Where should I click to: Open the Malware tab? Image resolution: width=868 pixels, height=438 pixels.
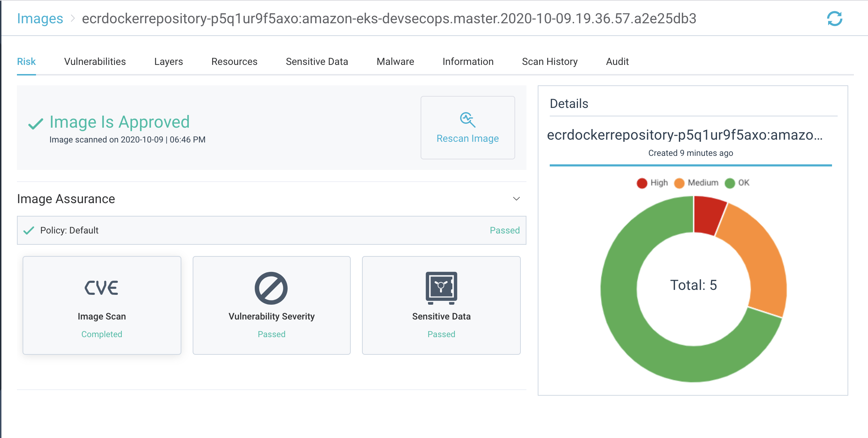tap(395, 62)
